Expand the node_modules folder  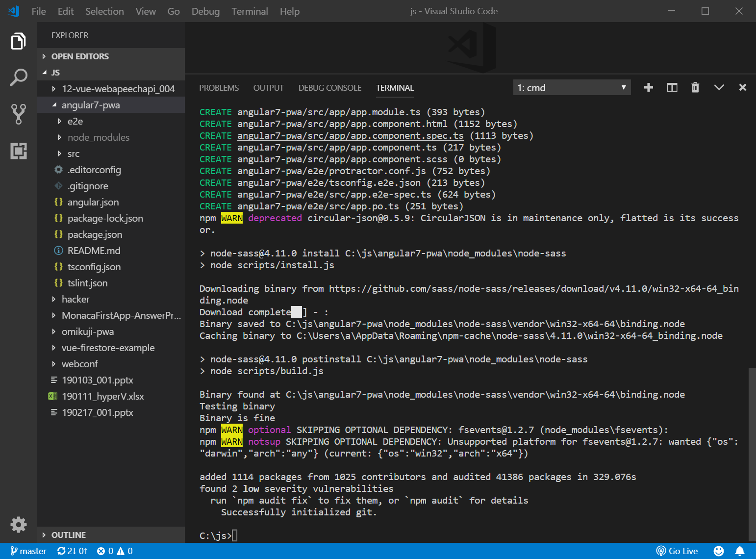(98, 137)
